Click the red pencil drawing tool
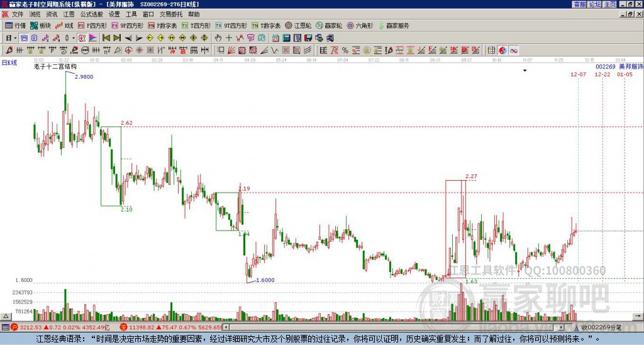This screenshot has height=345, width=644. (x=8, y=50)
